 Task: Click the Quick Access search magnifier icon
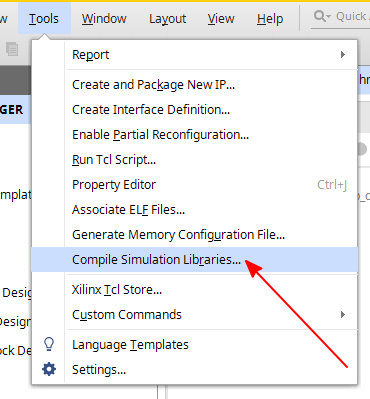pos(320,16)
